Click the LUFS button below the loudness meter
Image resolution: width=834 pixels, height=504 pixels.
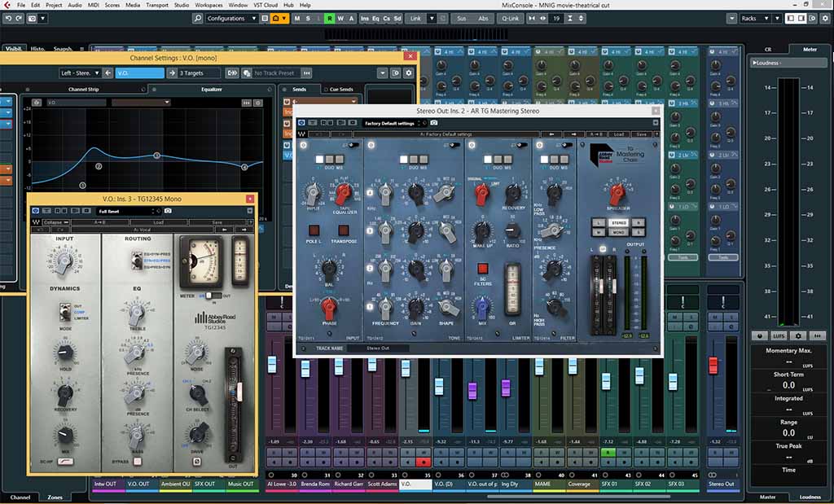point(779,336)
